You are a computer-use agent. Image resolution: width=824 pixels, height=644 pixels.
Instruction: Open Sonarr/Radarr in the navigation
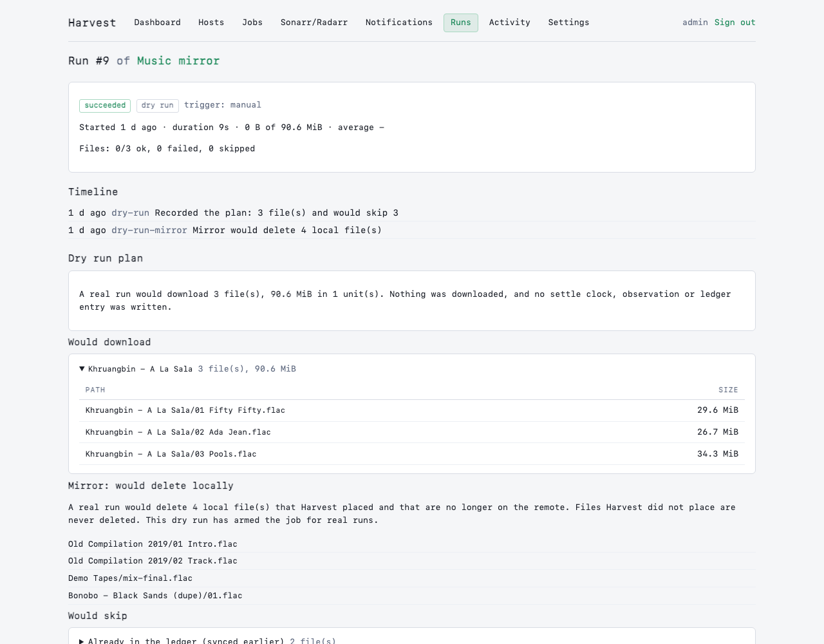(x=314, y=23)
